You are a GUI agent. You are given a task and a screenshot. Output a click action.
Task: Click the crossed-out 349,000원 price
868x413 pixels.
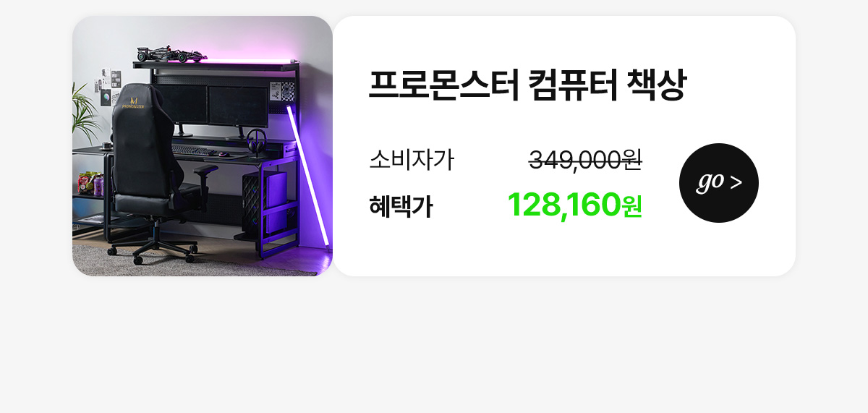[585, 159]
